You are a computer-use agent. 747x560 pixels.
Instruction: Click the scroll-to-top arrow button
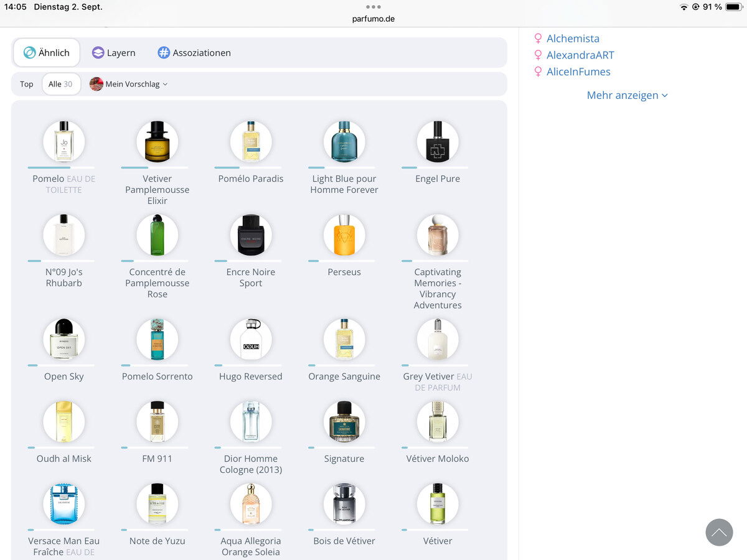[x=719, y=533]
